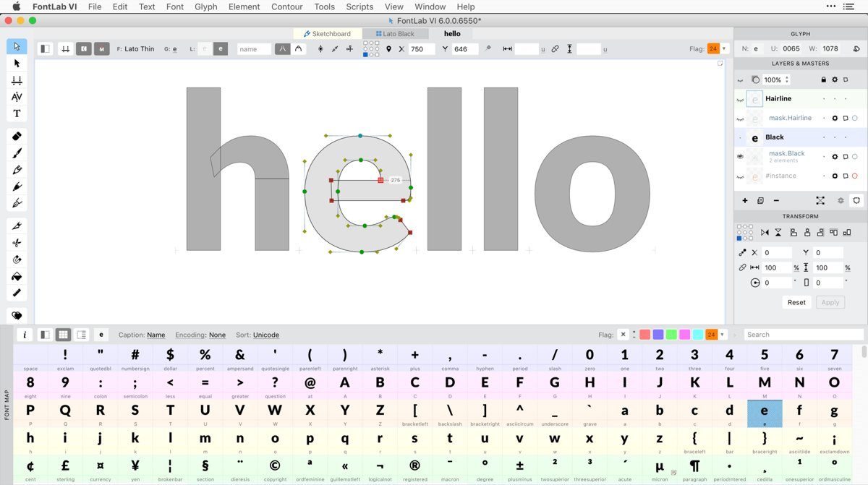The width and height of the screenshot is (868, 485).
Task: Adjust layer opacity 100% stepper
Action: click(787, 80)
